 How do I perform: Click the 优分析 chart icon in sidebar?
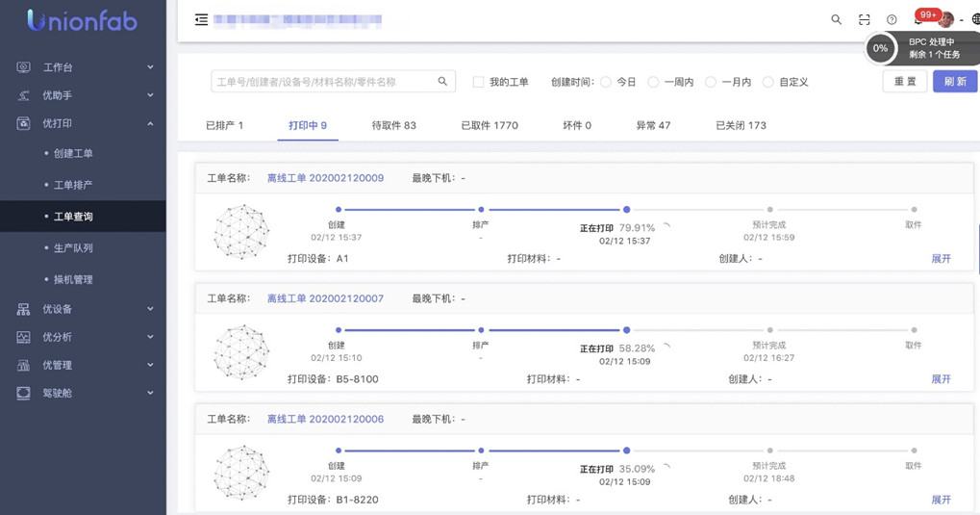tap(23, 337)
